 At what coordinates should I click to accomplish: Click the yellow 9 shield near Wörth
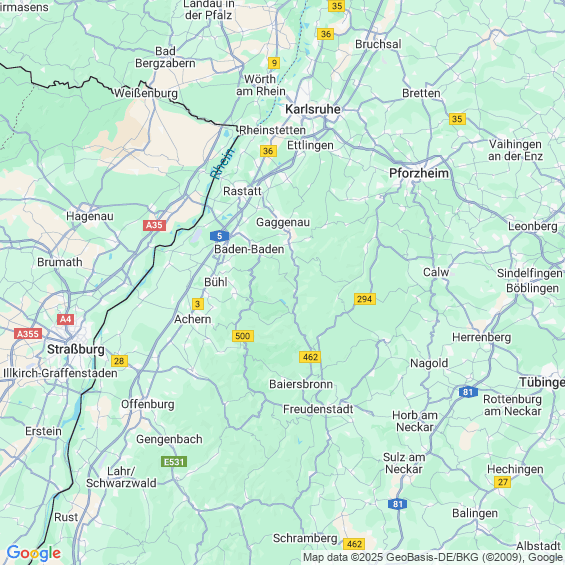click(x=274, y=63)
